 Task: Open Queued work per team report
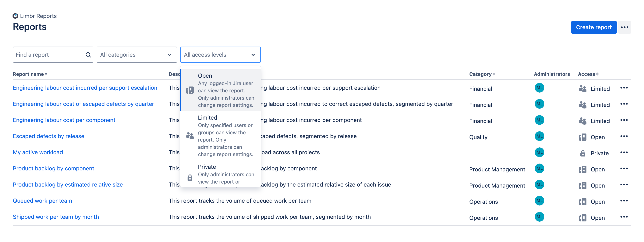click(42, 201)
